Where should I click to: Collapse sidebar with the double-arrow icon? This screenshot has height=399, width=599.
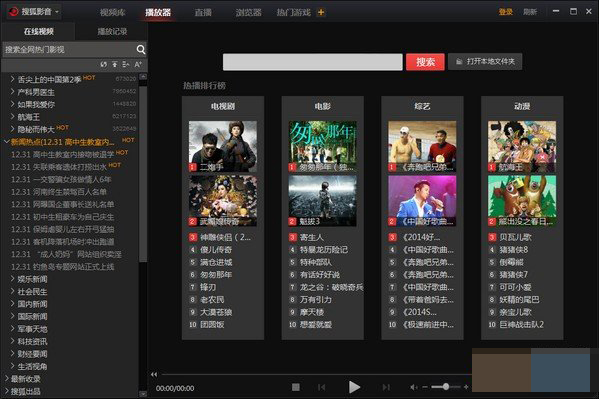pos(154,374)
